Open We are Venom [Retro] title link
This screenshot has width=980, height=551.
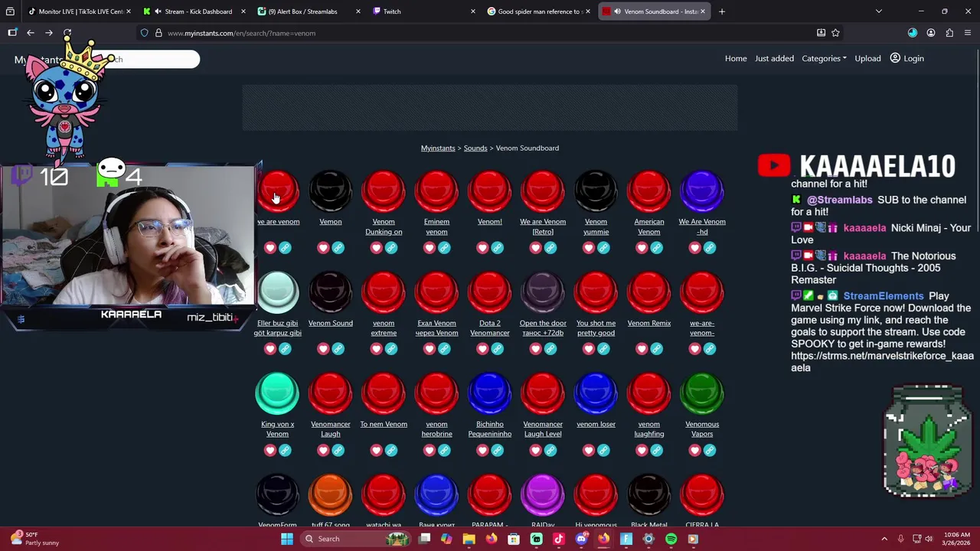point(543,227)
